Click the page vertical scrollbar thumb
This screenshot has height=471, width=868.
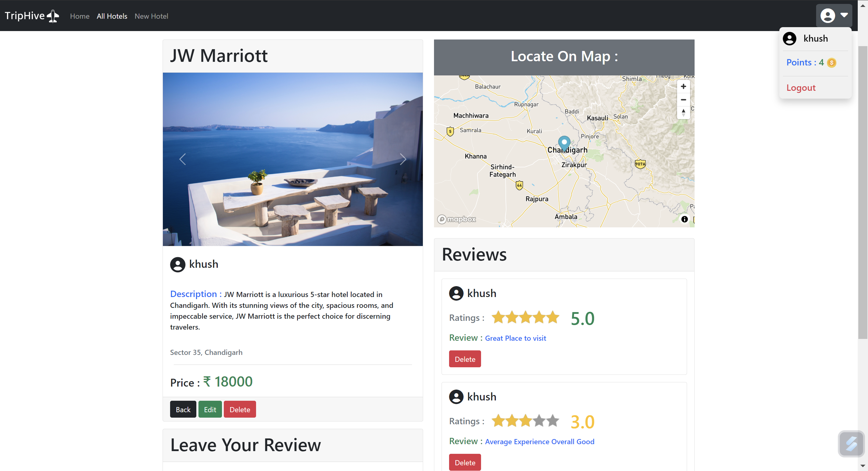pos(862,192)
